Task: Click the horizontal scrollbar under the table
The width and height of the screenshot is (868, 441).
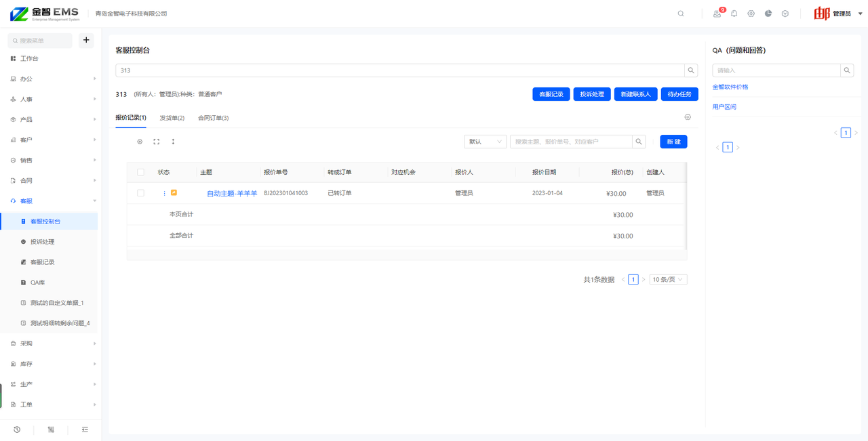Action: (x=407, y=255)
